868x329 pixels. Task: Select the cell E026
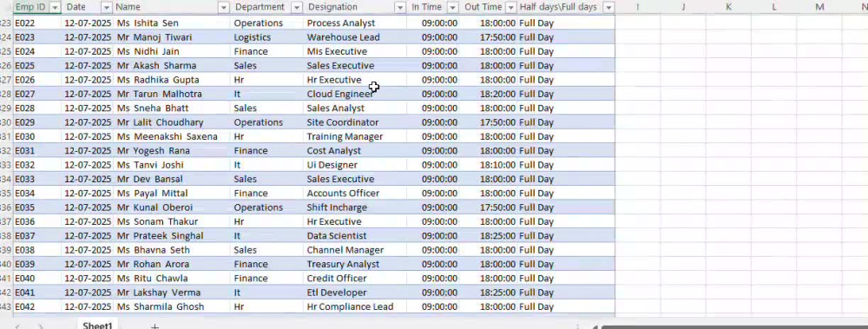coord(37,80)
